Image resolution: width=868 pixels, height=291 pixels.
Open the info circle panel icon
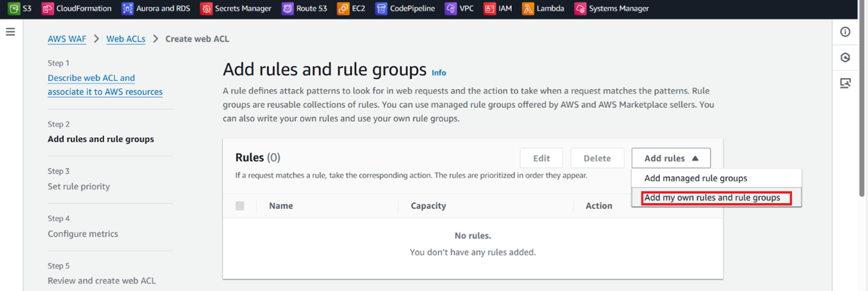845,32
